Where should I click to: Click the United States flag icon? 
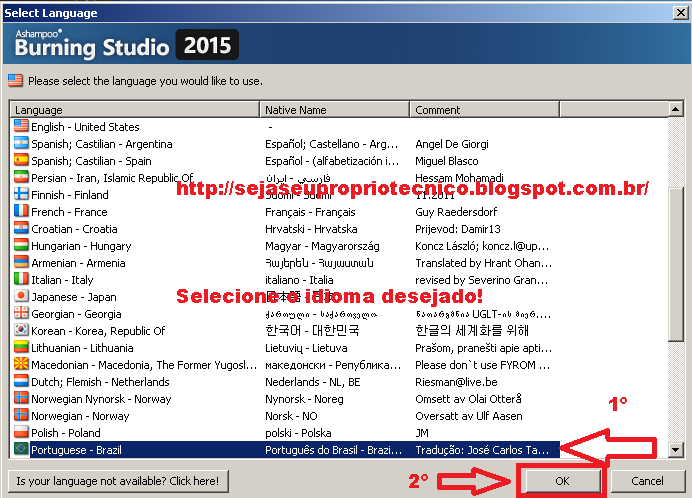(x=21, y=126)
